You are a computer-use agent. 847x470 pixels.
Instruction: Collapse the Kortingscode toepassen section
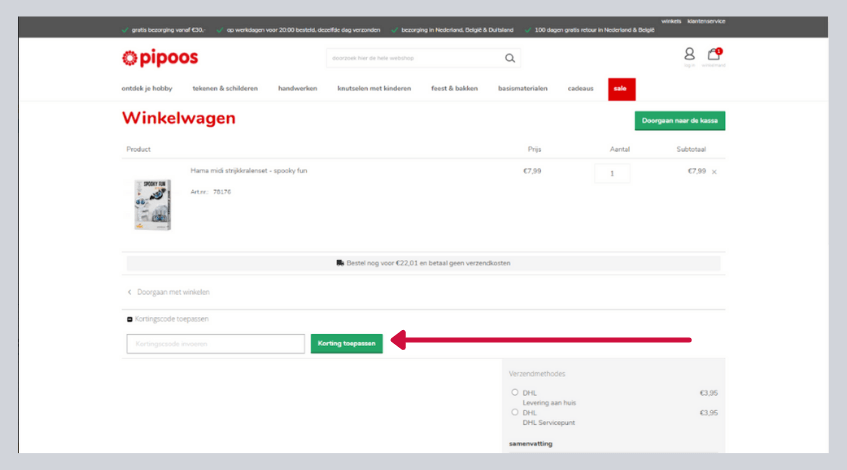(130, 319)
